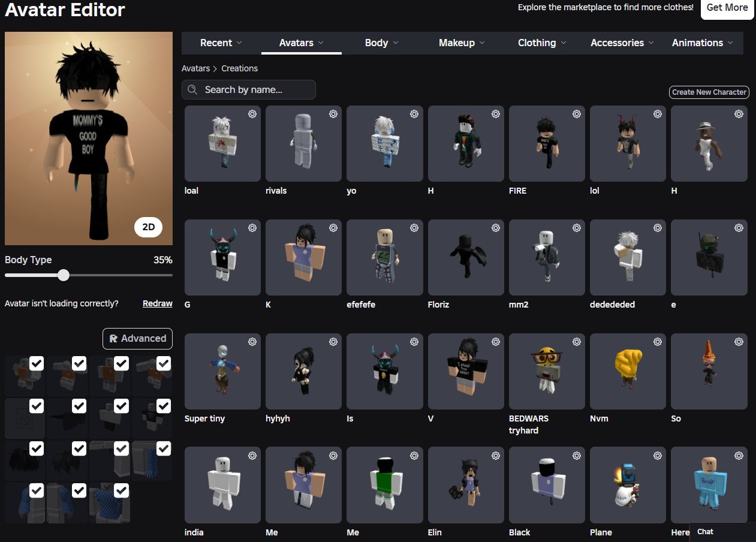756x542 pixels.
Task: Click gear icon on the dedededed avatar
Action: (x=658, y=228)
